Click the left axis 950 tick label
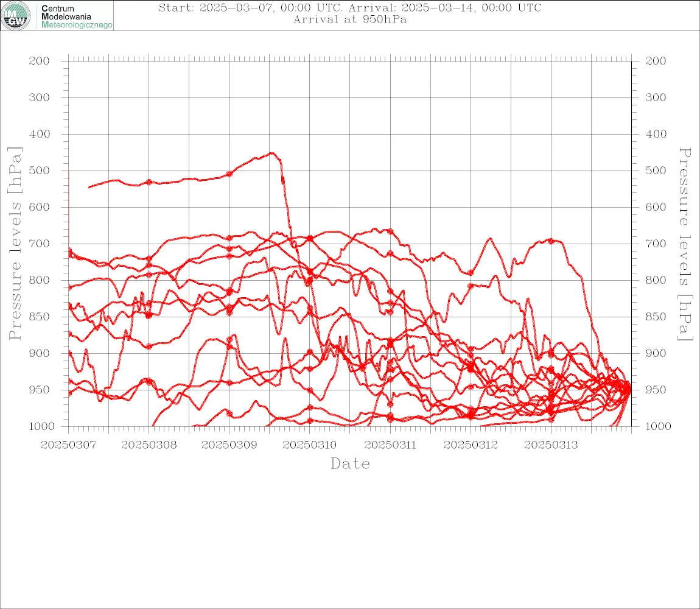 [x=40, y=390]
